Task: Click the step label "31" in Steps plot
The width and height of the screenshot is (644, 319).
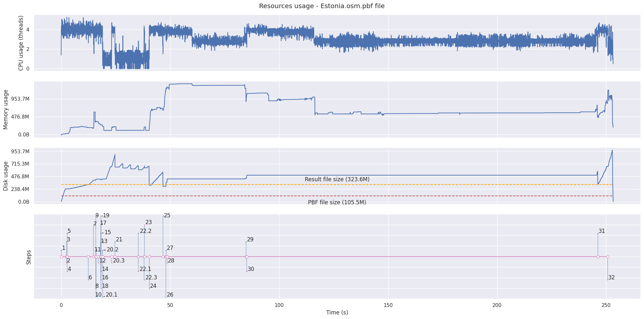Action: (602, 231)
